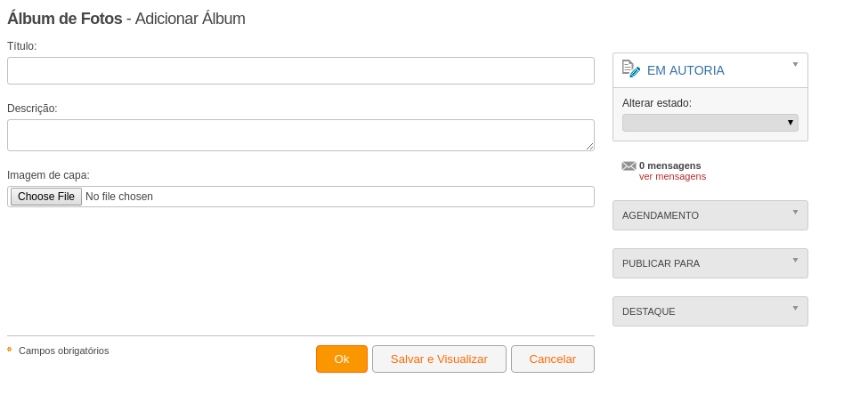
Task: Click the EM AUTORIA status title
Action: point(685,70)
